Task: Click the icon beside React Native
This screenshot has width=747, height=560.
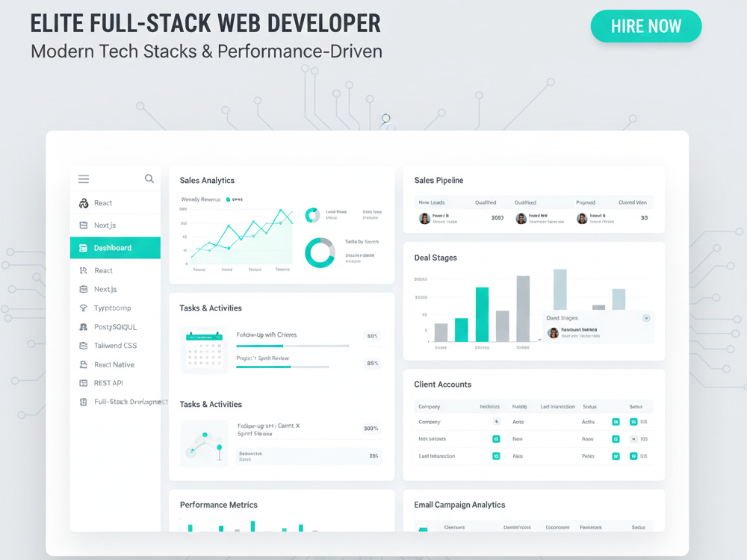Action: point(84,364)
